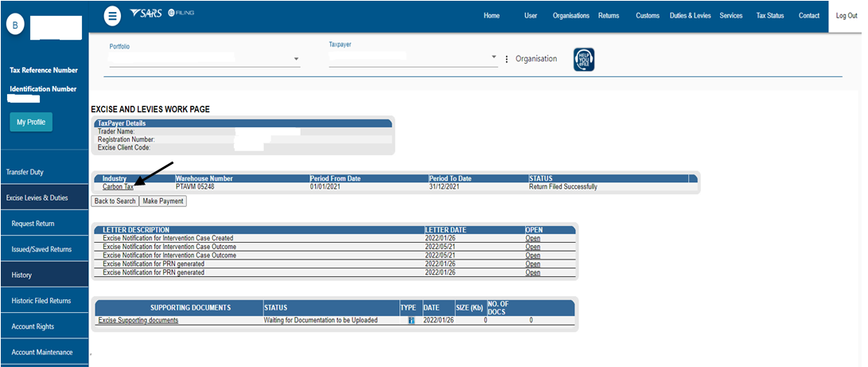
Task: Click the Make Payment button
Action: point(163,201)
